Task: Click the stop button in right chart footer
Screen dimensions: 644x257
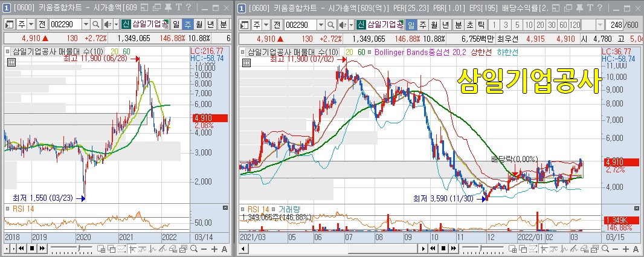Action: point(443,249)
